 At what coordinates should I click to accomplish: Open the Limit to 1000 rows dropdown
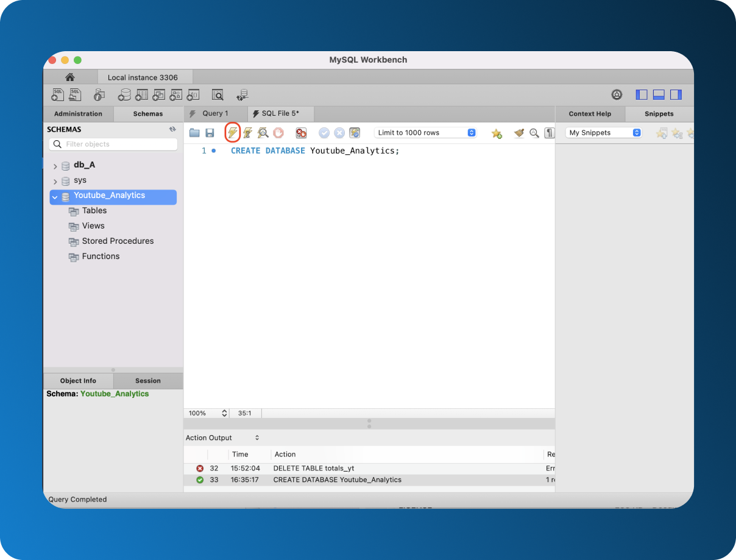pos(426,132)
